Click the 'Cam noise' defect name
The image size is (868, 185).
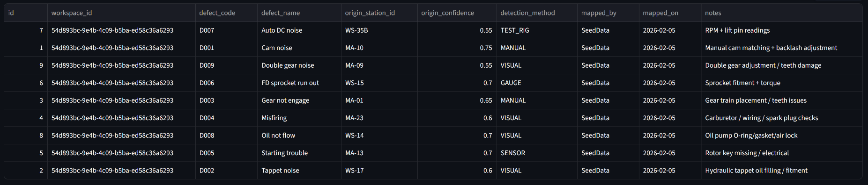pos(299,48)
